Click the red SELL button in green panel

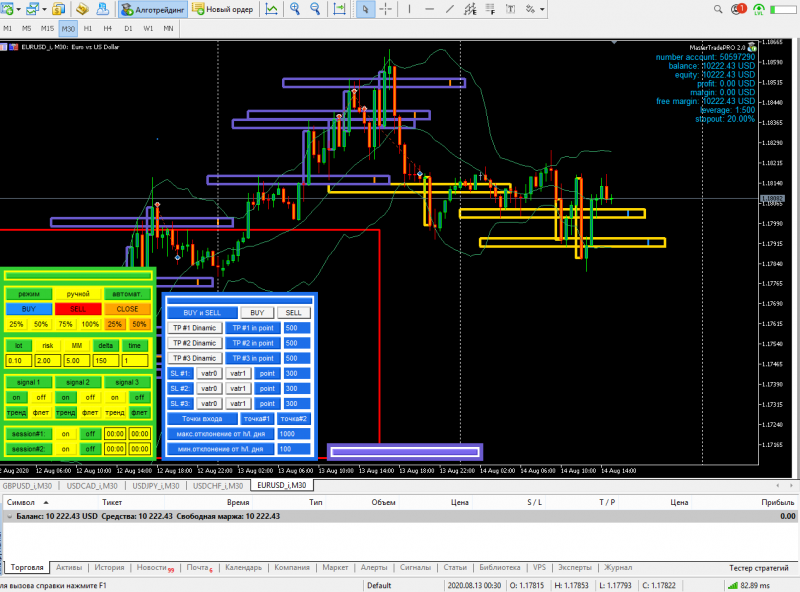point(78,309)
